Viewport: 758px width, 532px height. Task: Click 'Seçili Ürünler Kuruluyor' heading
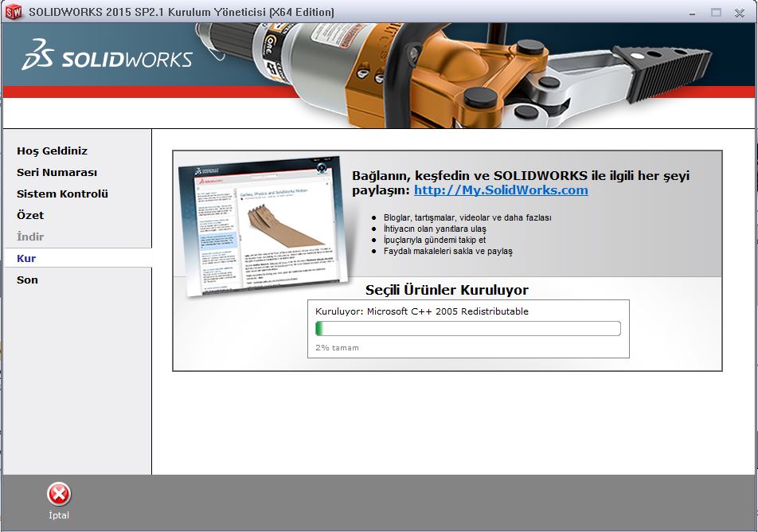tap(447, 290)
